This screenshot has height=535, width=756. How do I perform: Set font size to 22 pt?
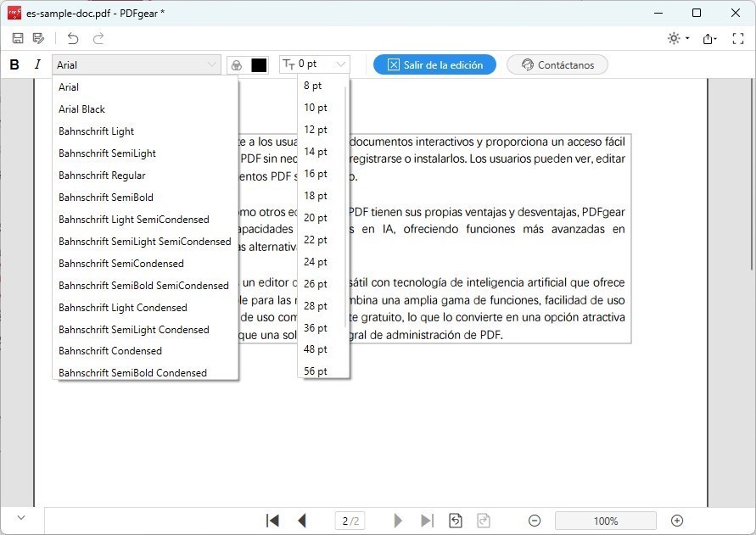point(321,240)
